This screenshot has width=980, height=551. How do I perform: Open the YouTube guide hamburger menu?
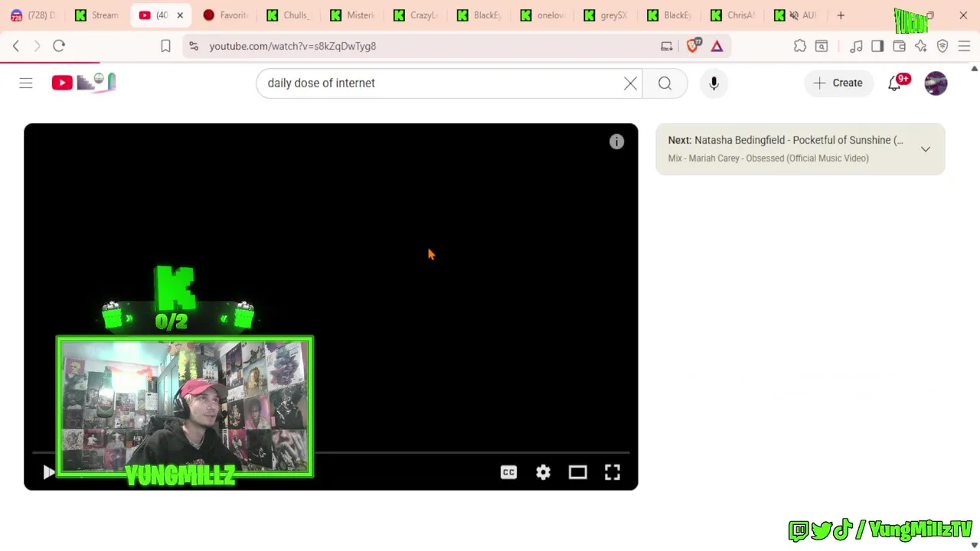(26, 83)
